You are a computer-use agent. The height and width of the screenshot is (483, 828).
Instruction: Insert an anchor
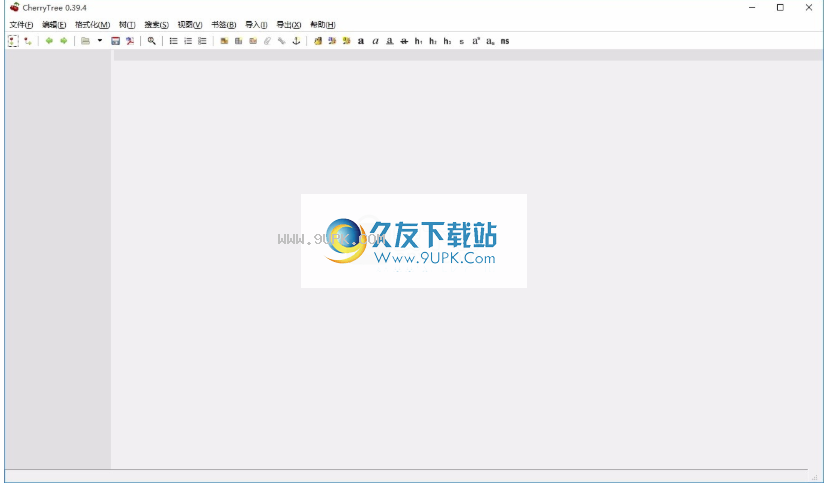point(296,41)
